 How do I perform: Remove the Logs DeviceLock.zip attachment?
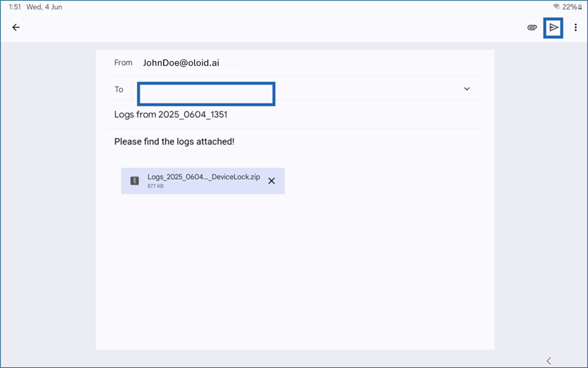point(271,181)
